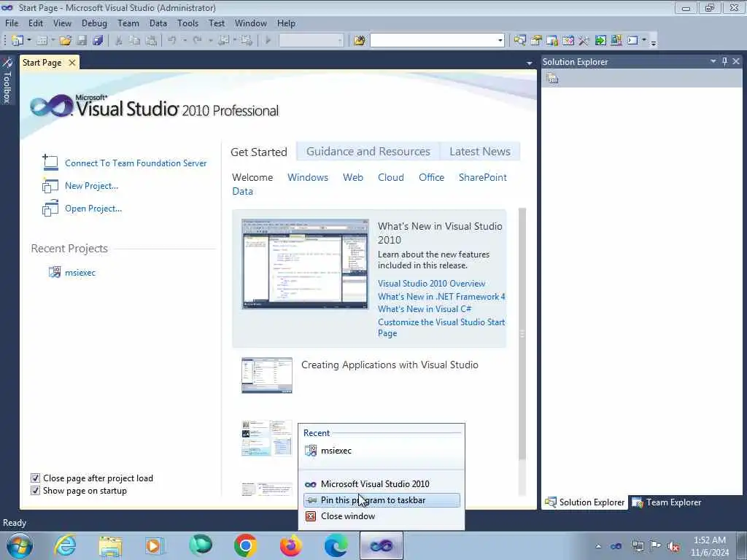Click the Open File folder icon
The image size is (747, 560).
(65, 41)
